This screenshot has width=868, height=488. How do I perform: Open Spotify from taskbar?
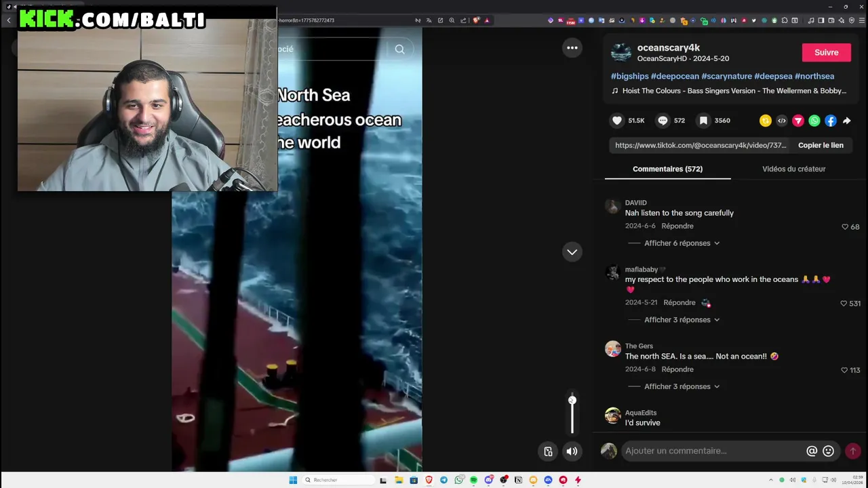pos(473,480)
